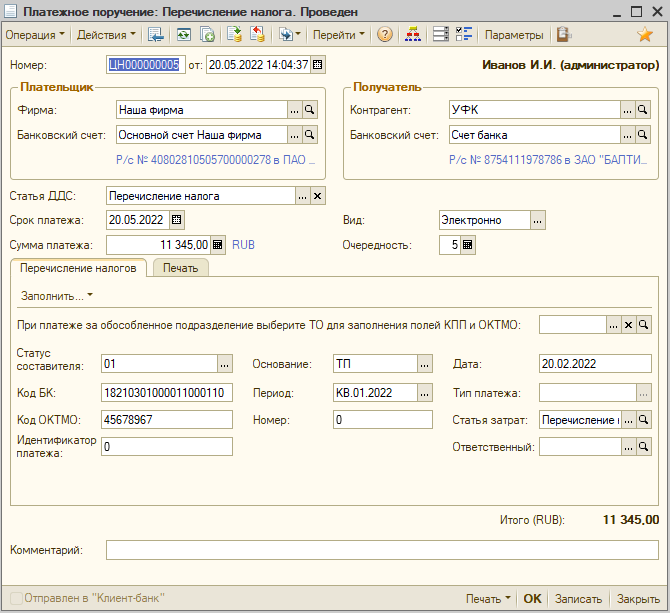
Task: Open the Действия menu
Action: (106, 35)
